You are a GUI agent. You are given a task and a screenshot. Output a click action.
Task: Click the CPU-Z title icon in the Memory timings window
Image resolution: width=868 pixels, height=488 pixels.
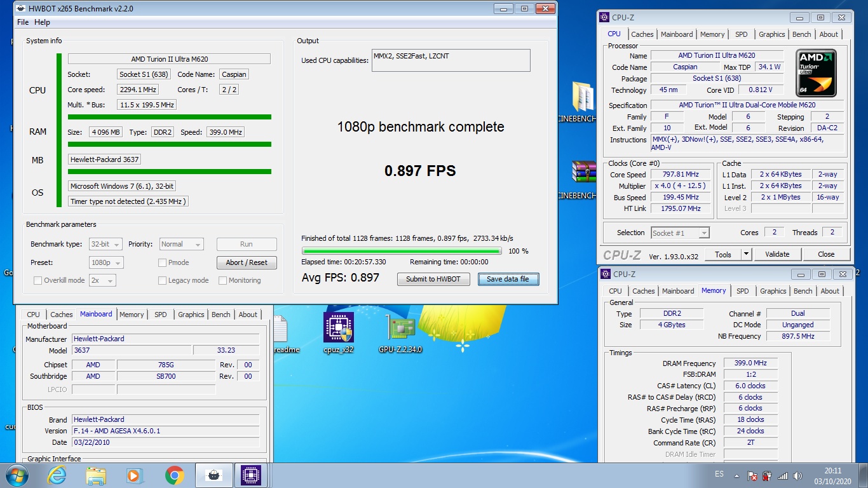click(606, 274)
